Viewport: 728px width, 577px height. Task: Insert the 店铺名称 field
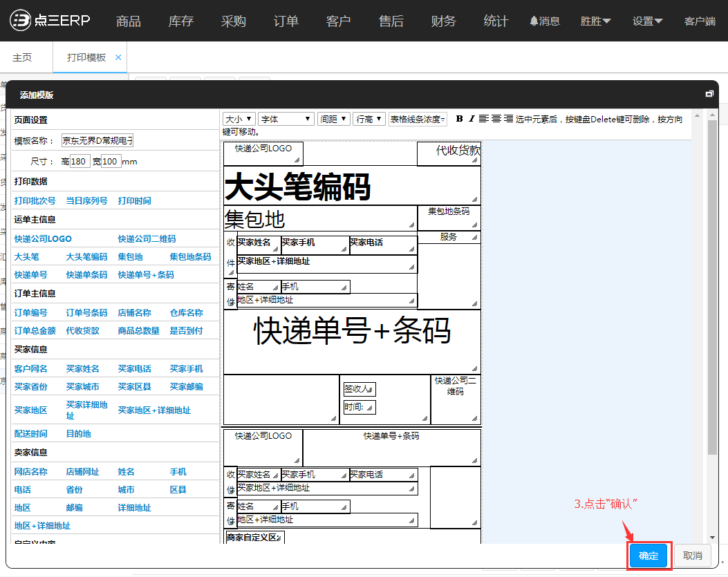(135, 313)
